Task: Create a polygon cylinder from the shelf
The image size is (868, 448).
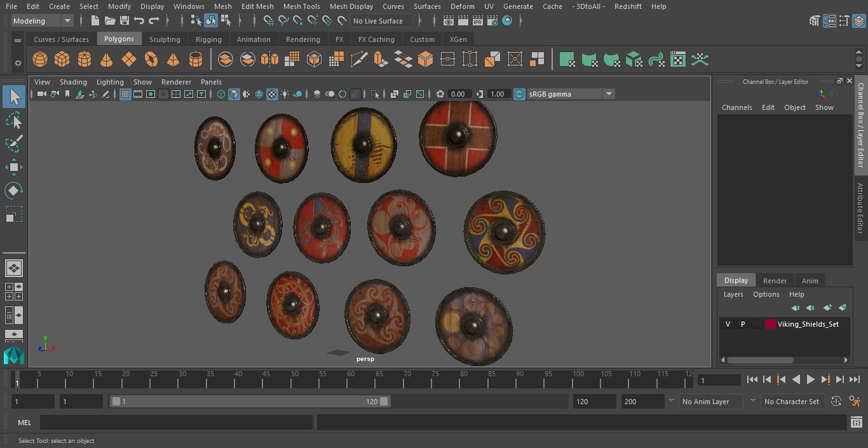Action: [85, 60]
